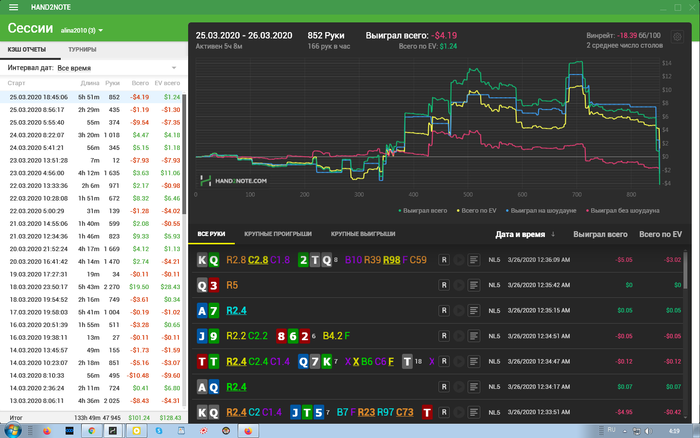
Task: Open Skype from the taskbar
Action: [x=159, y=431]
